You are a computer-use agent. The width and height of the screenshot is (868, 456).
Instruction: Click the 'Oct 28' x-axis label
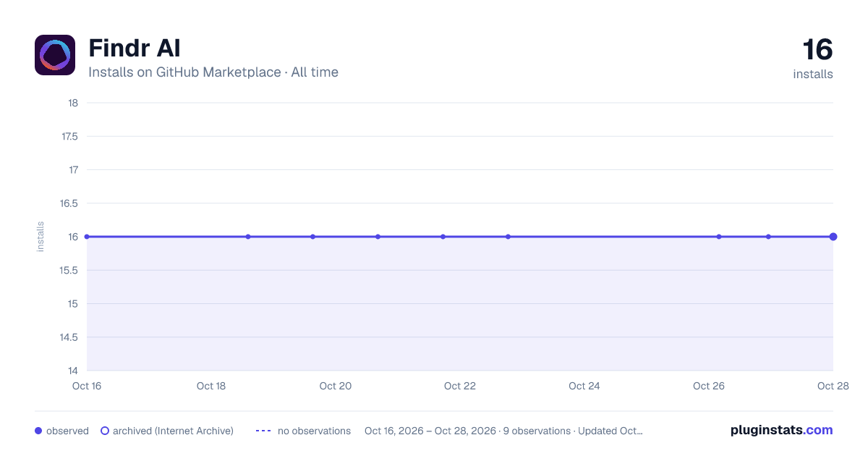[x=832, y=386]
